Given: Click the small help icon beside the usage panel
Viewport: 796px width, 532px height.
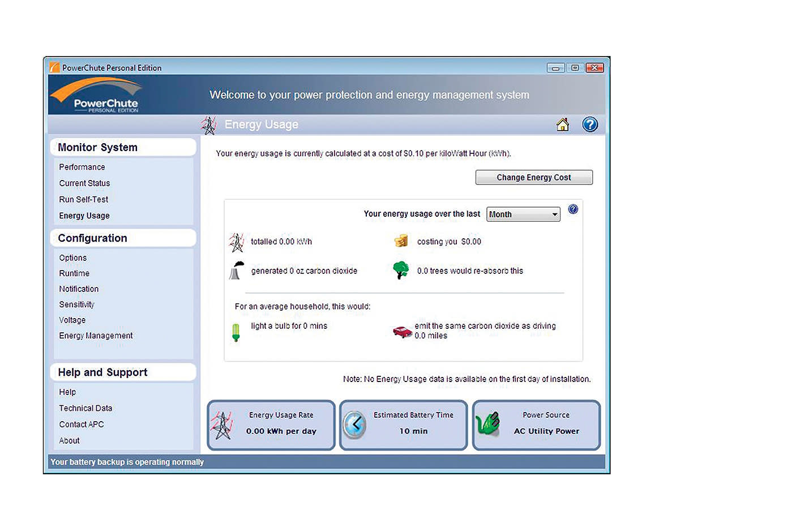Looking at the screenshot, I should tap(573, 209).
